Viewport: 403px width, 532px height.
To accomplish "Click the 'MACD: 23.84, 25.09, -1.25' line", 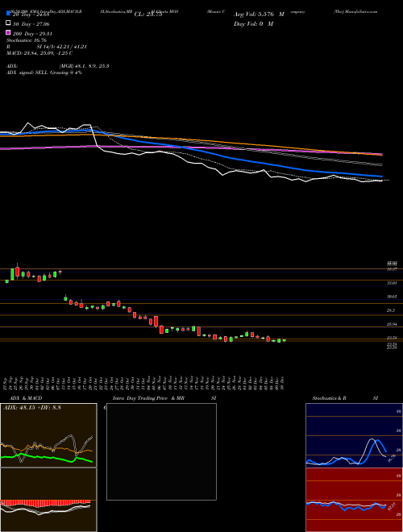I will click(x=39, y=53).
